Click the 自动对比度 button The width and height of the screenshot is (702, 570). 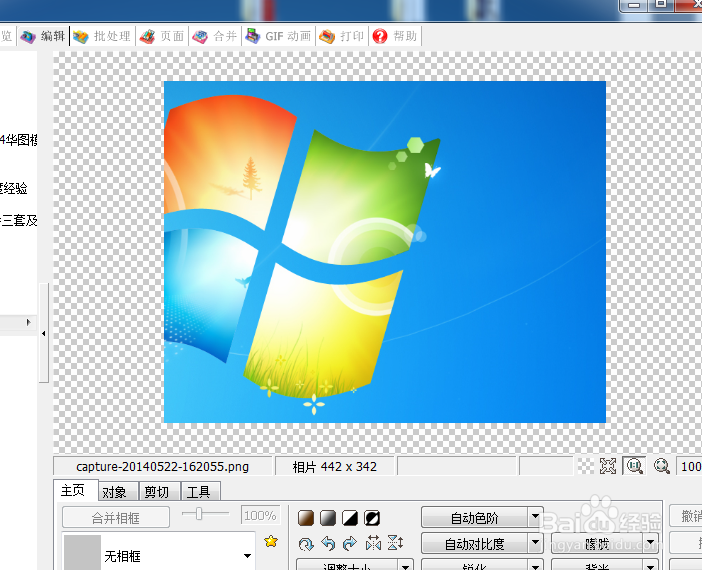point(474,544)
